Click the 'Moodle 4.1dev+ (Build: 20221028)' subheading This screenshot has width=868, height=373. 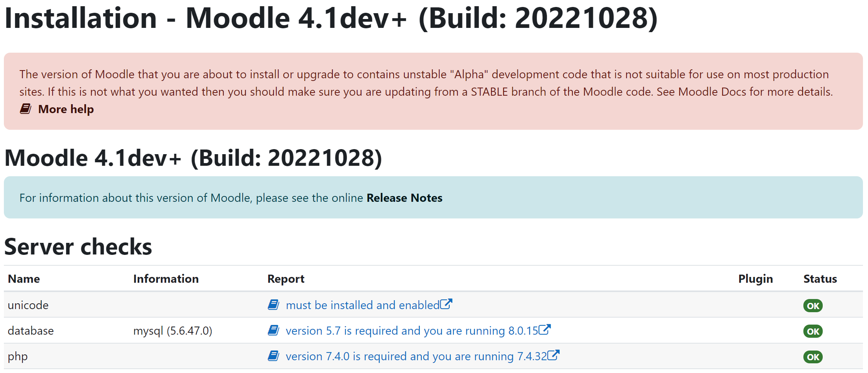click(193, 158)
